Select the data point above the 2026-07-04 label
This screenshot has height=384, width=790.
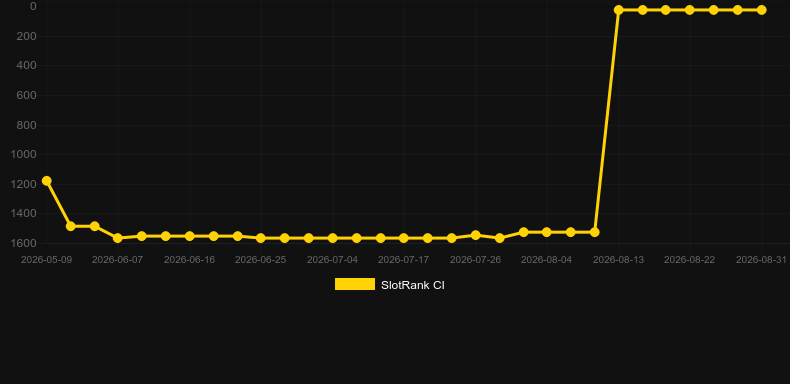click(333, 238)
